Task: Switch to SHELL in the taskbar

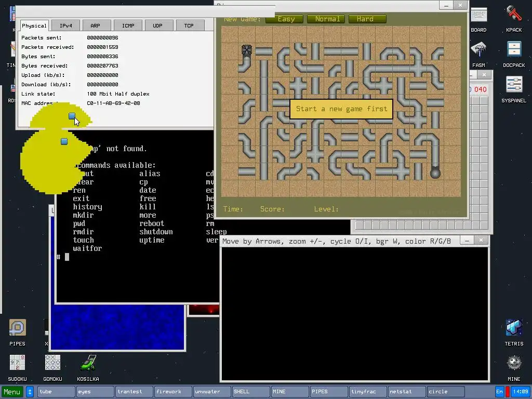Action: pyautogui.click(x=251, y=392)
